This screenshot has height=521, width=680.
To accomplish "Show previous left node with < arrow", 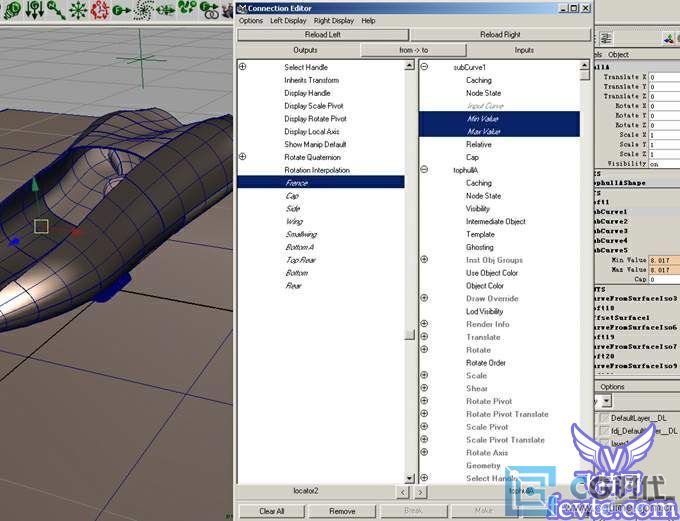I will 403,492.
